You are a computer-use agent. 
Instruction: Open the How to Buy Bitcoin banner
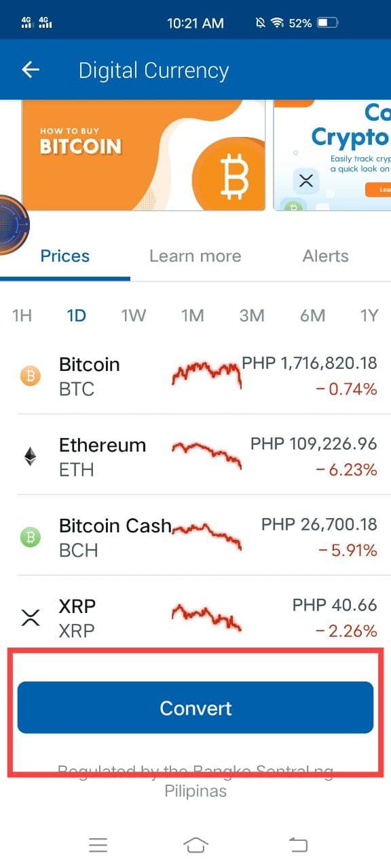click(143, 155)
